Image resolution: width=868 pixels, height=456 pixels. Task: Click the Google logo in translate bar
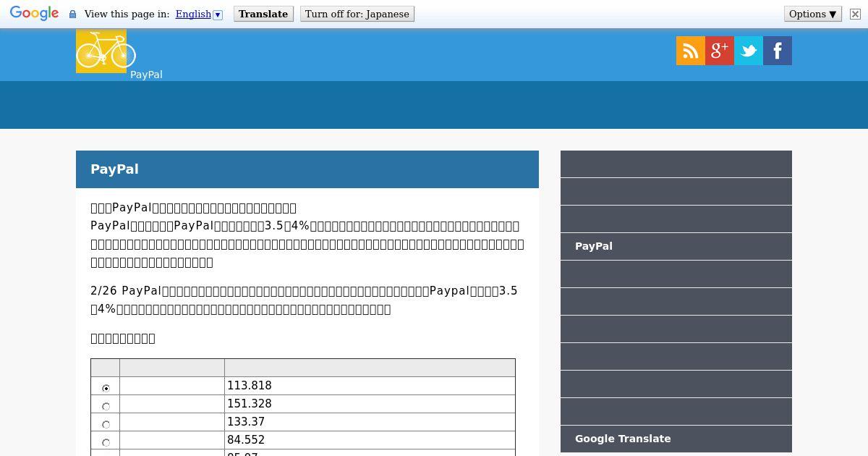click(x=34, y=14)
